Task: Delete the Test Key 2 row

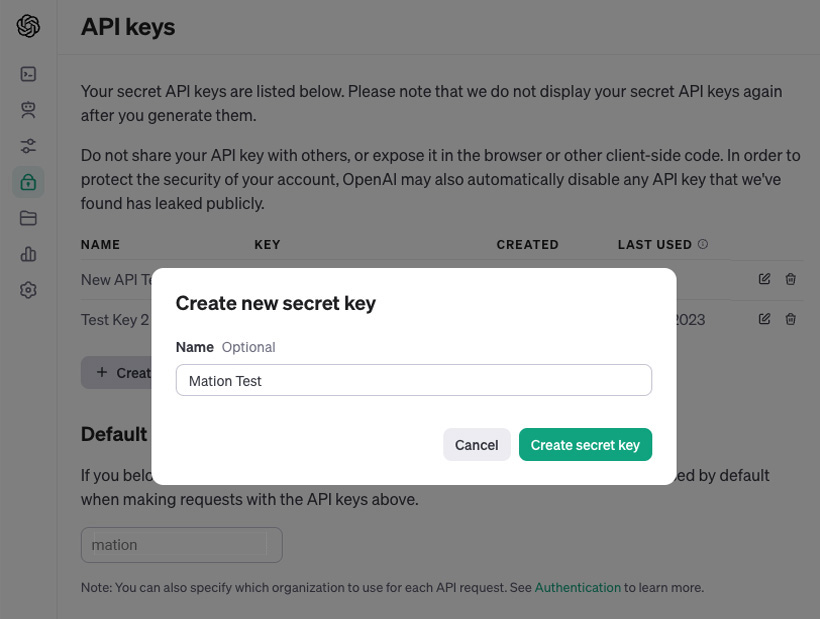Action: point(791,319)
